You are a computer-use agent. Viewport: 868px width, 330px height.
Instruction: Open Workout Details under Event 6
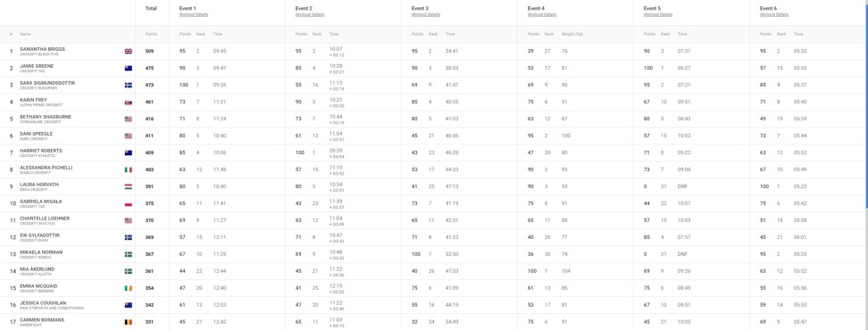pyautogui.click(x=774, y=15)
